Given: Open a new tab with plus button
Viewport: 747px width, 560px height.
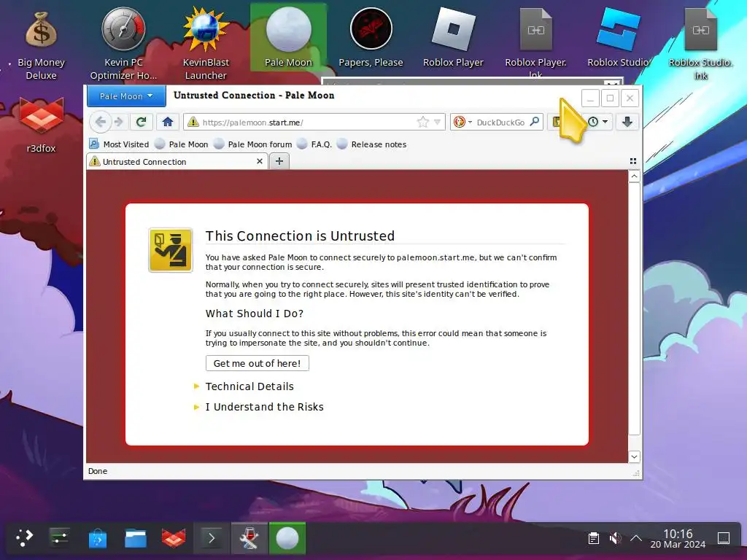Looking at the screenshot, I should click(279, 161).
